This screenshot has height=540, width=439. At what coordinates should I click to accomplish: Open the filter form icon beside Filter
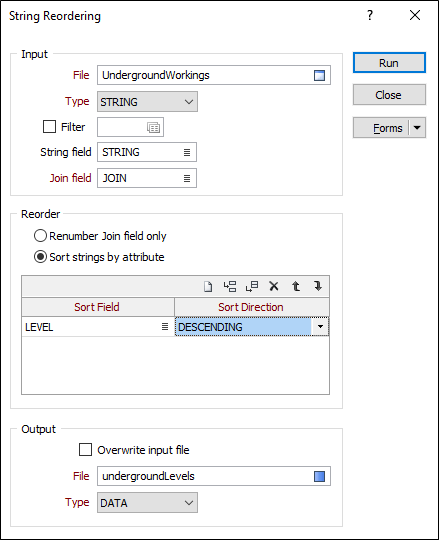153,127
